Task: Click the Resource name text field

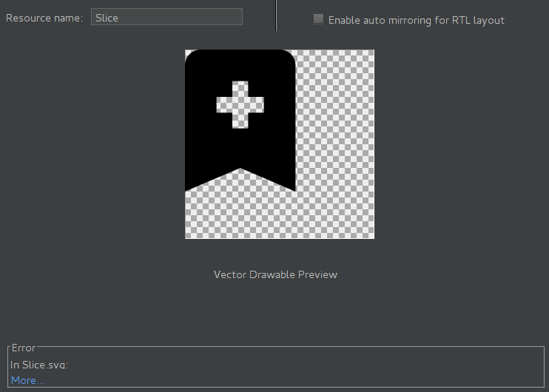Action: point(166,17)
